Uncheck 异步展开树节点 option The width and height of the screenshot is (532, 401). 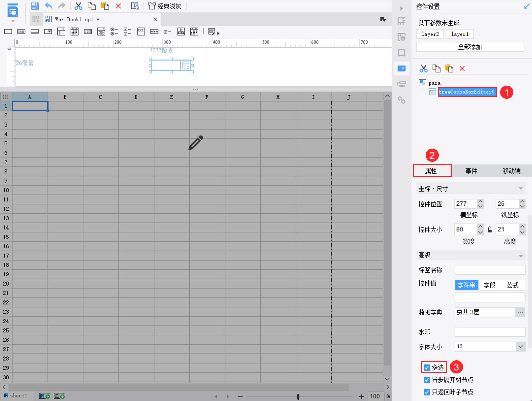(x=427, y=380)
